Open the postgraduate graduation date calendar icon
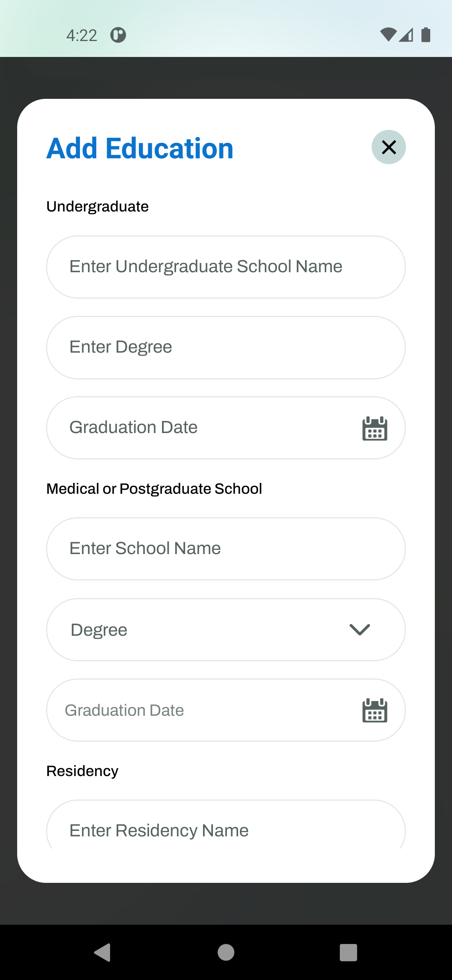This screenshot has width=452, height=980. click(x=375, y=710)
